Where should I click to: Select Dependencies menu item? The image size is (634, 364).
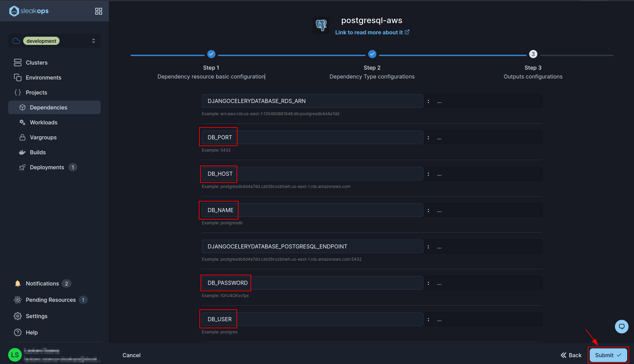(x=54, y=107)
